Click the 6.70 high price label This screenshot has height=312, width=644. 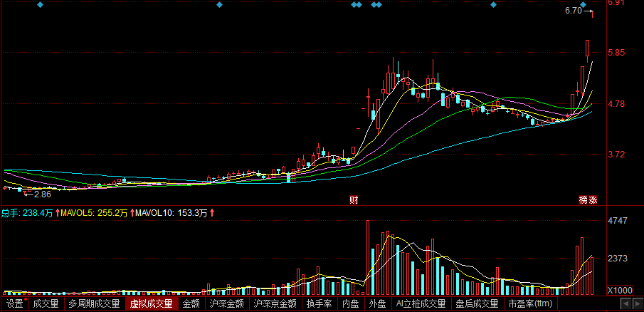tap(574, 11)
